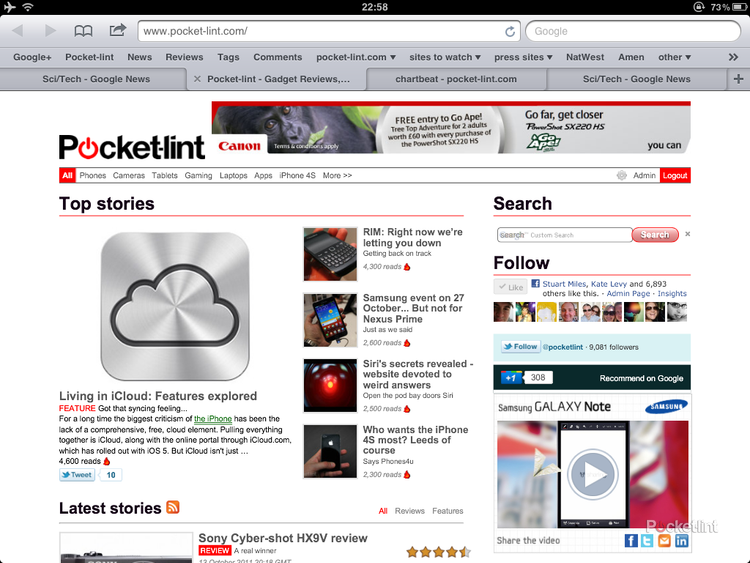Select the Pocket-lint - Gadget Reviews tab
This screenshot has width=750, height=563.
[278, 79]
